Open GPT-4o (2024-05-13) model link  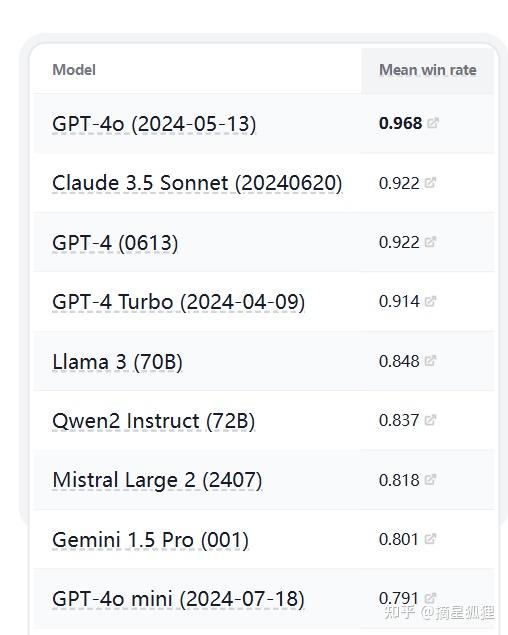point(154,124)
